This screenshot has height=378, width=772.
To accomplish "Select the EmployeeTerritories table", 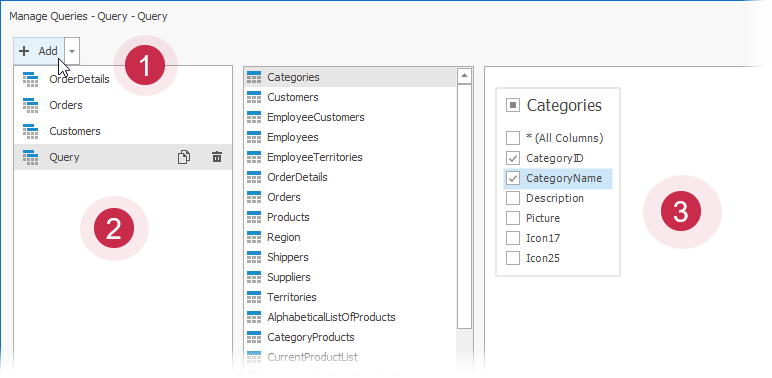I will click(351, 157).
